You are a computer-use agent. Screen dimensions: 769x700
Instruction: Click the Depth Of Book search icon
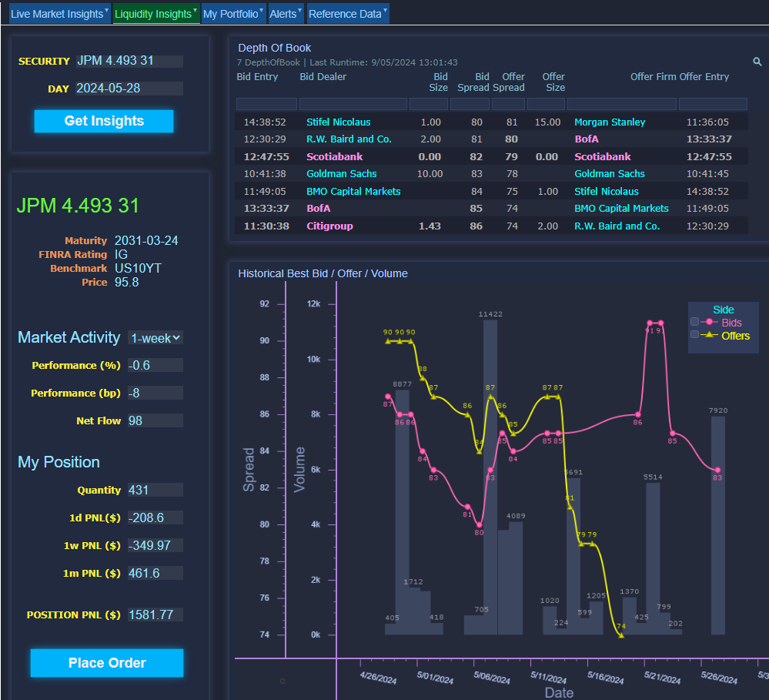[x=757, y=62]
